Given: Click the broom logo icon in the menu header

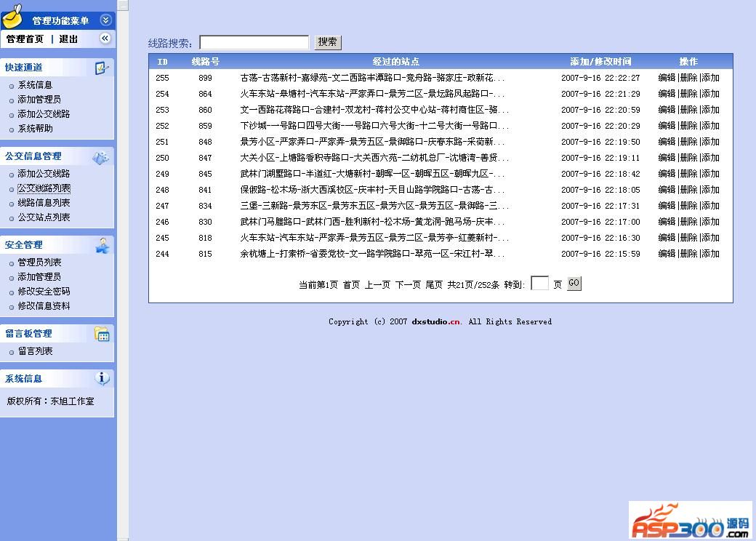Looking at the screenshot, I should click(x=12, y=17).
